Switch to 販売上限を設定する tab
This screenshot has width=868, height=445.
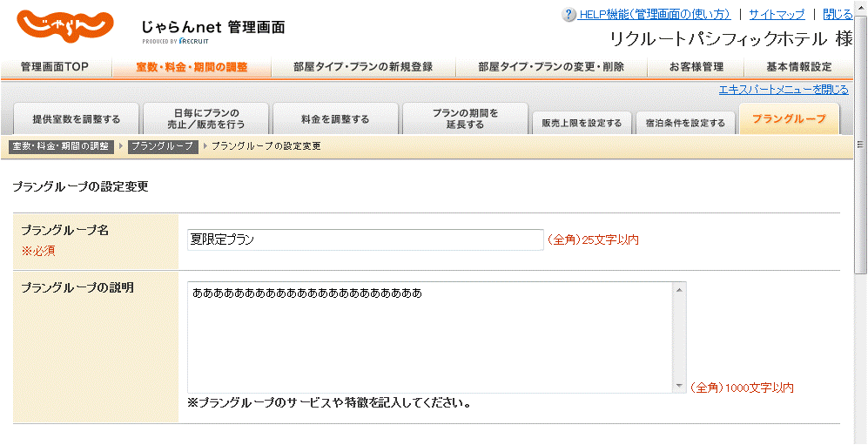582,123
